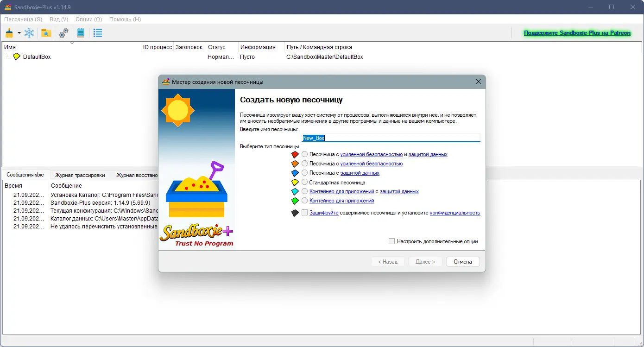The height and width of the screenshot is (347, 644).
Task: Click the Отмена button in the wizard
Action: pyautogui.click(x=463, y=262)
